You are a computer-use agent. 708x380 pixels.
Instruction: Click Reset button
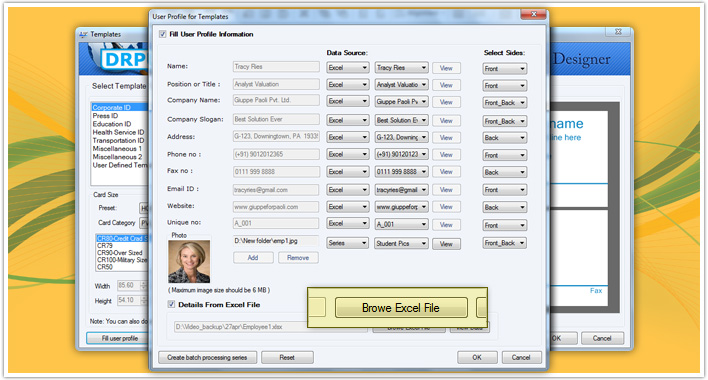[287, 357]
